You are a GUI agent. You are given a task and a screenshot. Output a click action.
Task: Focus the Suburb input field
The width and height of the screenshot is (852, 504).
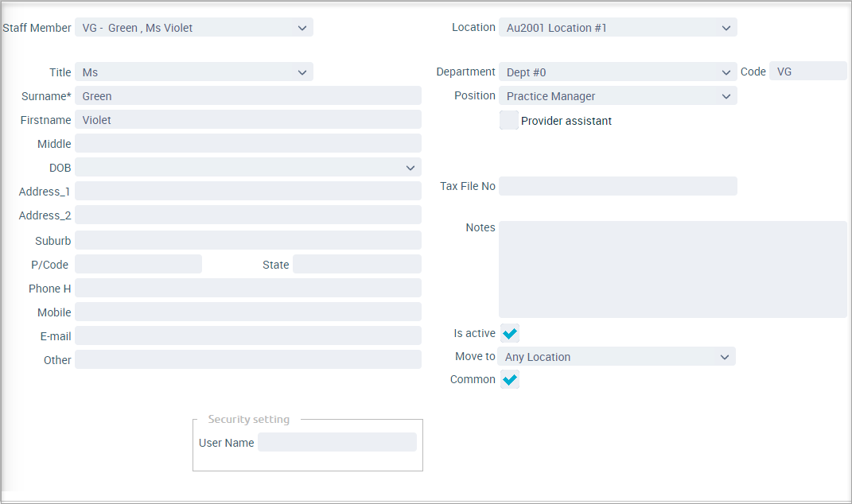click(248, 241)
